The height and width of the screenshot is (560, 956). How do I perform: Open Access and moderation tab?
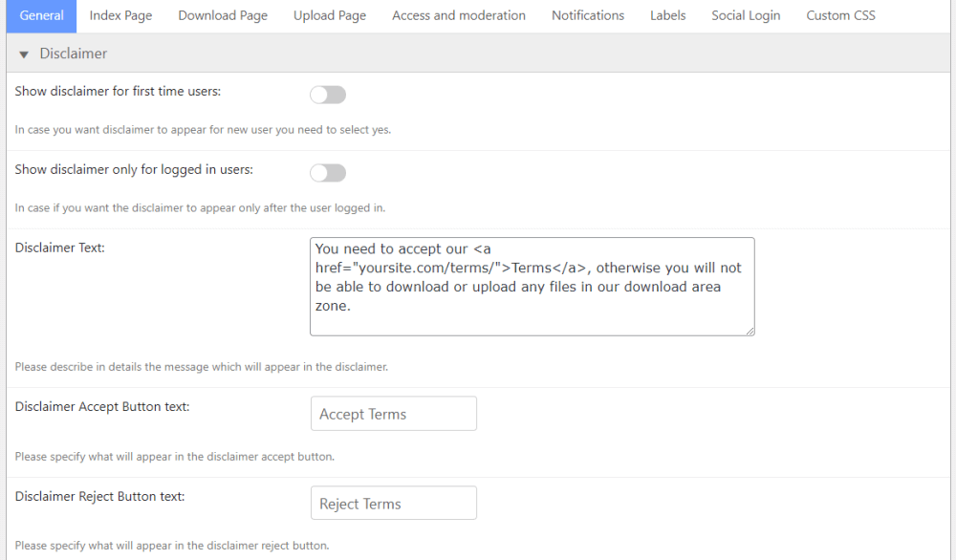click(459, 15)
